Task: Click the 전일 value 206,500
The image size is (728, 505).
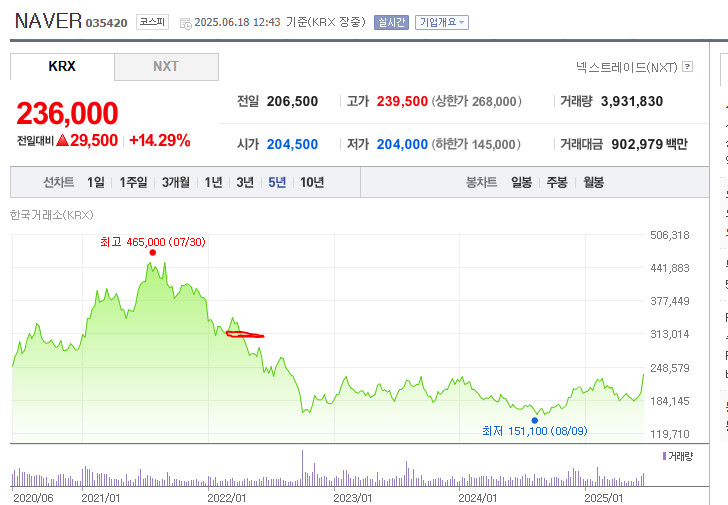Action: point(292,101)
